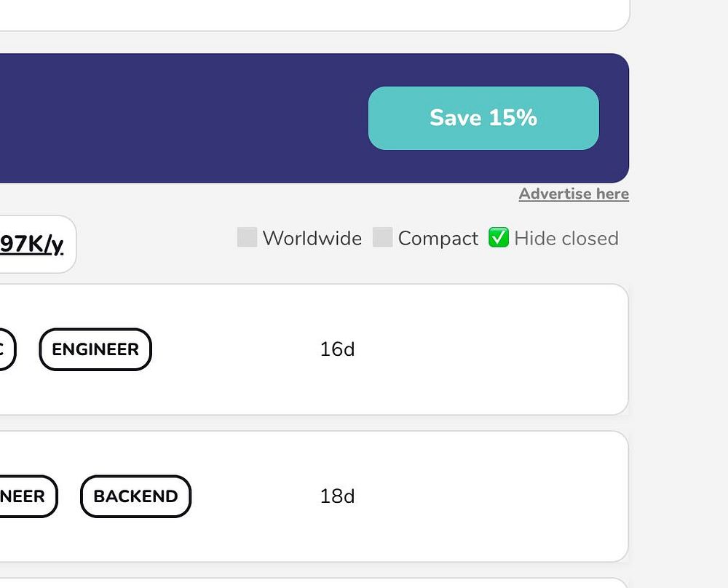Click the white card above the purple banner

291,13
